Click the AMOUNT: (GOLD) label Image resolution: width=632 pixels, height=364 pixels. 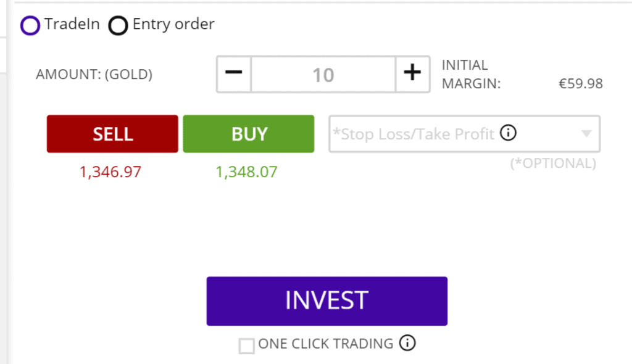tap(94, 75)
